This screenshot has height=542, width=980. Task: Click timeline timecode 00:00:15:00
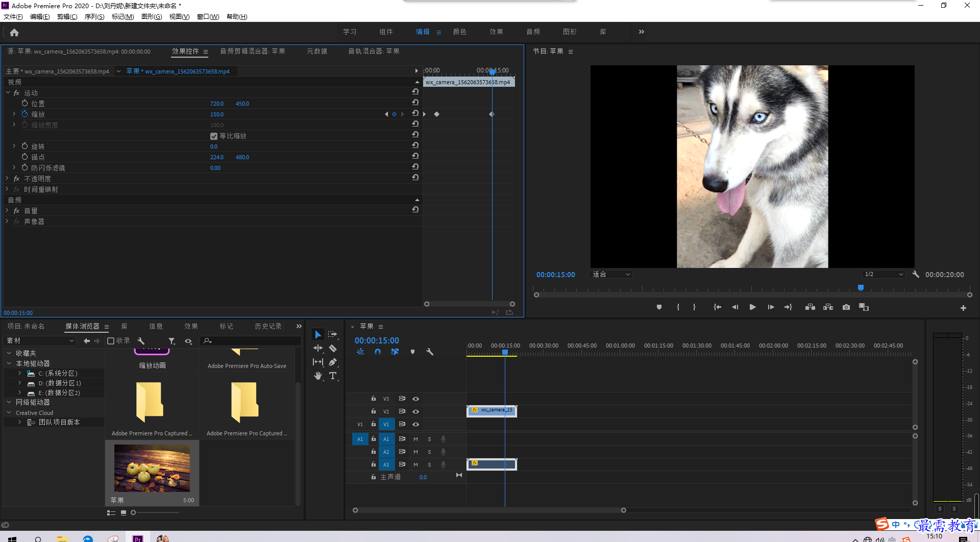(x=377, y=340)
